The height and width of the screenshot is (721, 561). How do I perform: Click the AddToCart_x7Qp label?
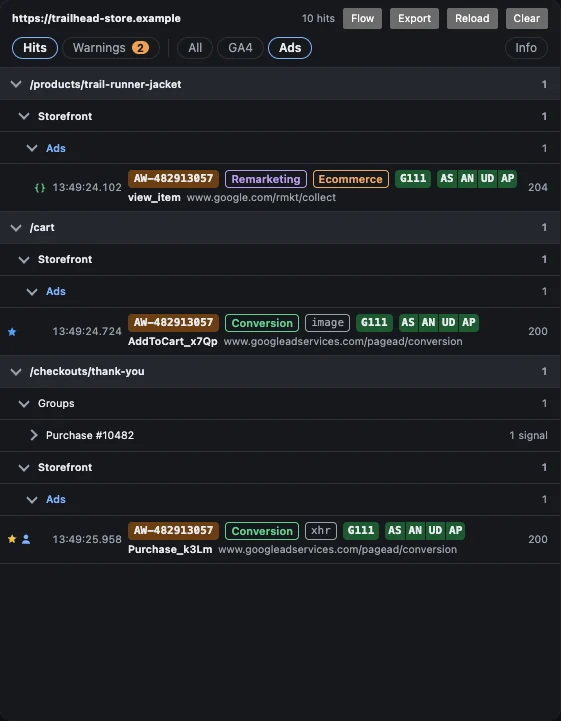[173, 342]
